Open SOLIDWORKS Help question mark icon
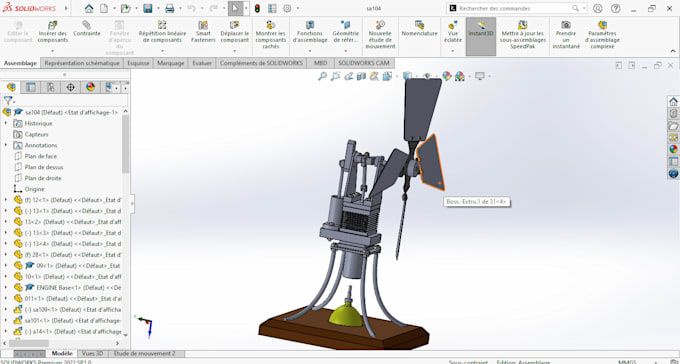The image size is (680, 364). (615, 8)
